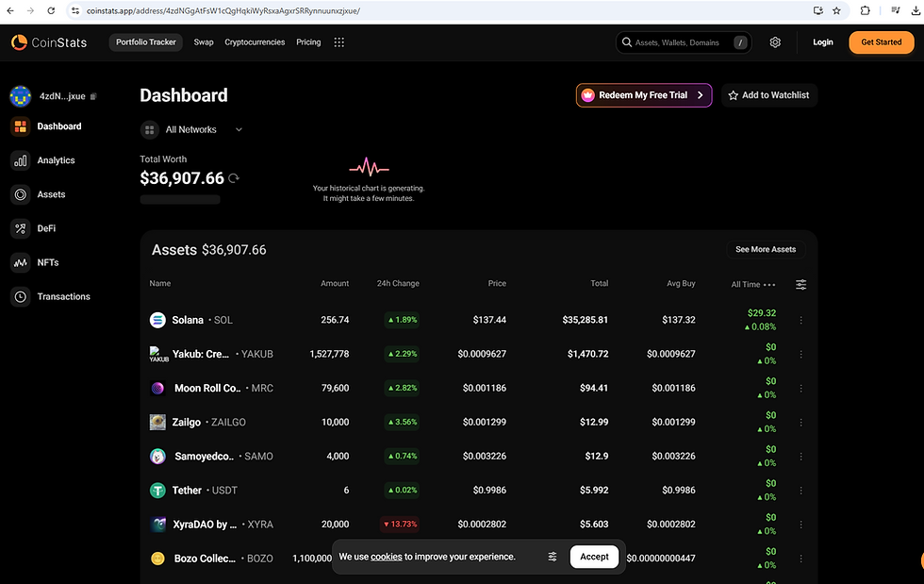Click the Zailgo coin thumbnail
924x584 pixels.
pos(157,423)
